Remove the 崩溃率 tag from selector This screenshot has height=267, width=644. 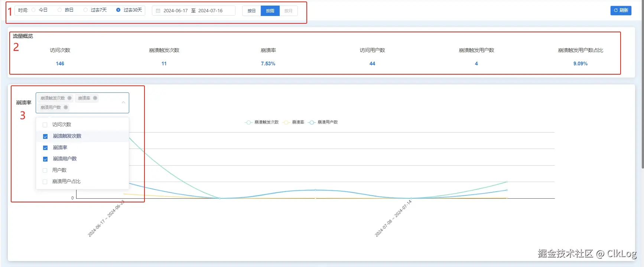95,98
